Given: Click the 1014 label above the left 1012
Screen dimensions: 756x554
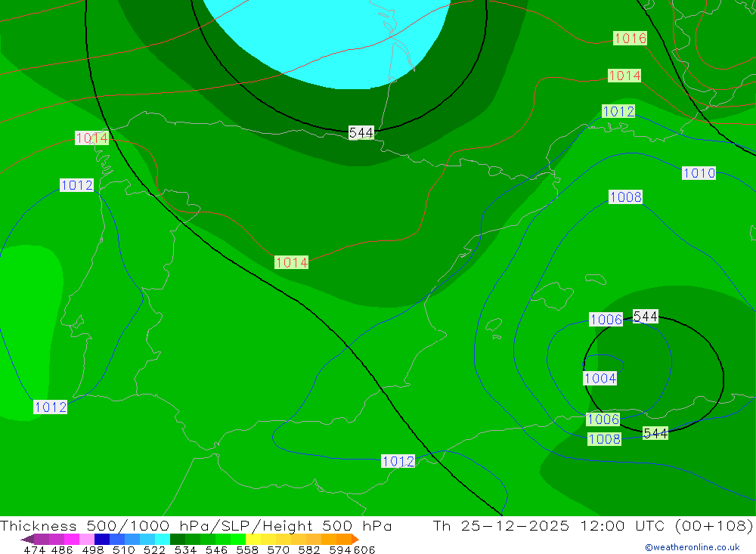Looking at the screenshot, I should point(91,138).
